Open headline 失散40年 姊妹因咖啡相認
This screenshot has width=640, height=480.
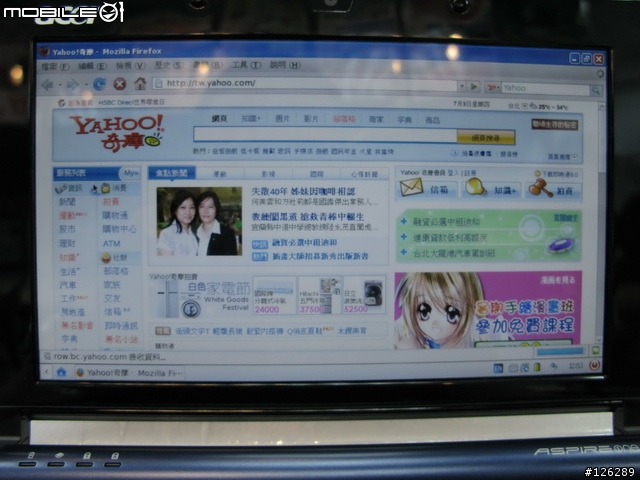(x=303, y=191)
